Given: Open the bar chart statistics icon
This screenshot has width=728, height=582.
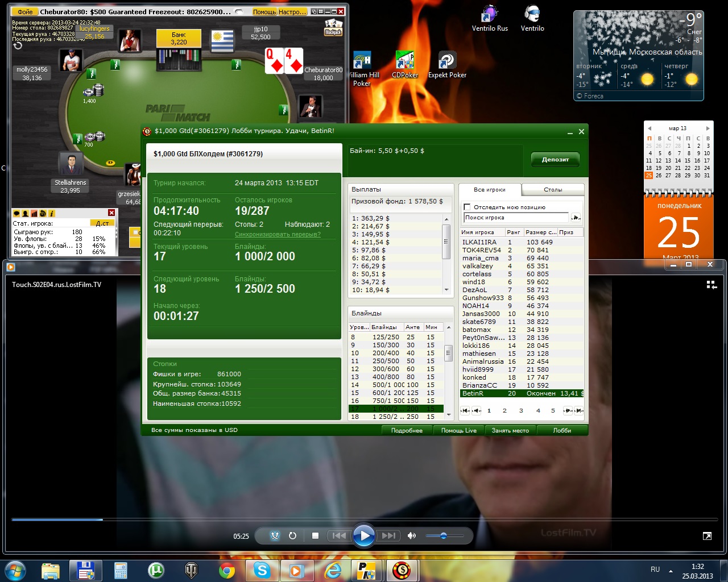Looking at the screenshot, I should (34, 213).
